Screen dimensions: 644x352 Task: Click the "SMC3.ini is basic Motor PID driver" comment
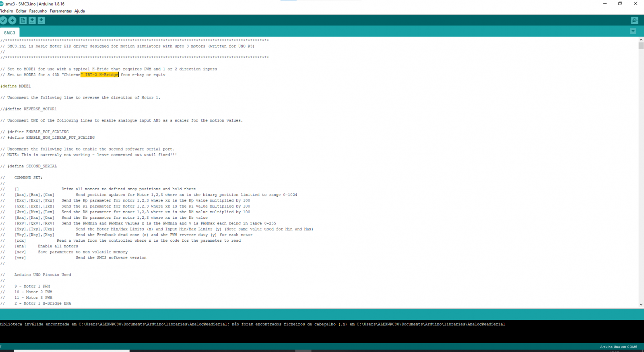(x=127, y=46)
